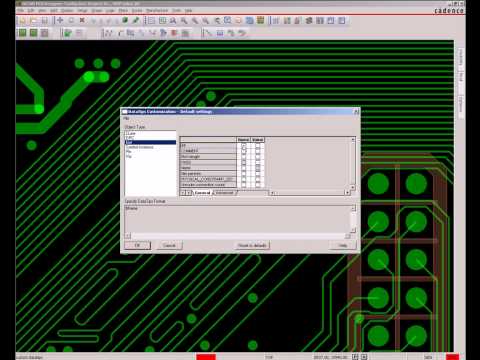Screen dimensions: 480x360
Task: Switch to the Advanced tab in dialog
Action: 224,193
